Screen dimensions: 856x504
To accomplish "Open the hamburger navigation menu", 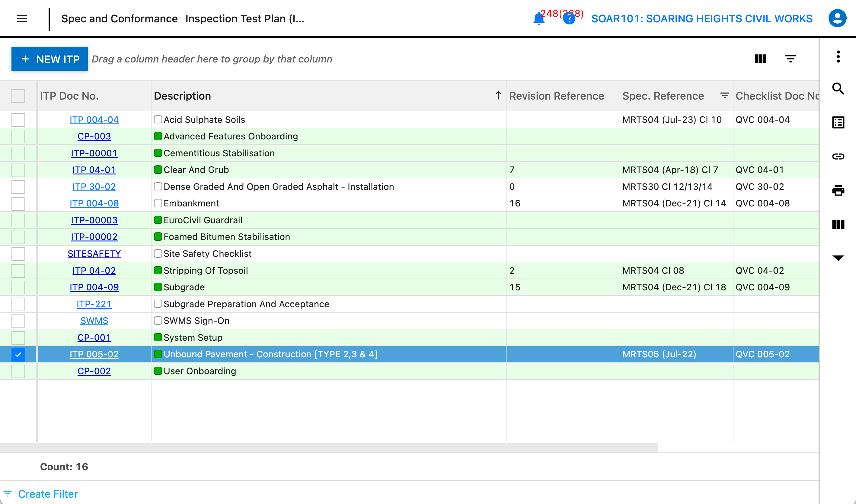I will 22,19.
